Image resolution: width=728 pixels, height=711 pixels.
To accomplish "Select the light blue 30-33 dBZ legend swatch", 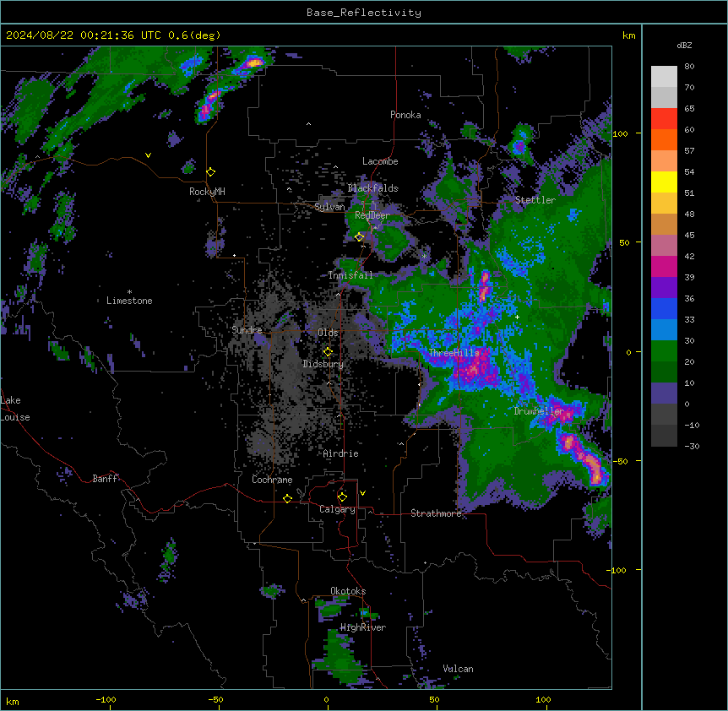I will (664, 330).
